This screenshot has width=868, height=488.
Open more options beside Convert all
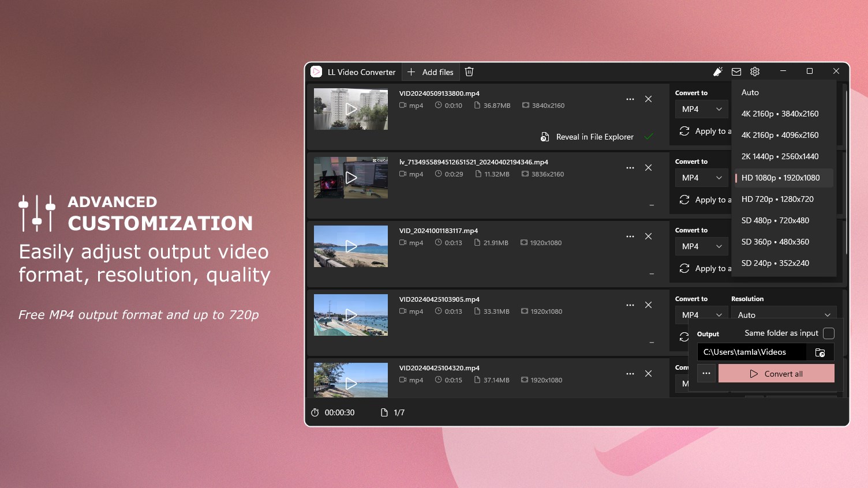(x=706, y=373)
